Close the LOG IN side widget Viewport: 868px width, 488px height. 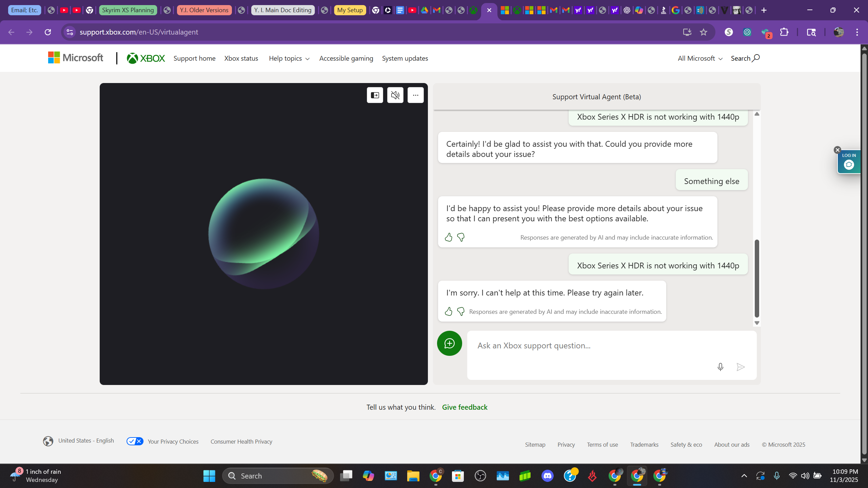click(837, 150)
